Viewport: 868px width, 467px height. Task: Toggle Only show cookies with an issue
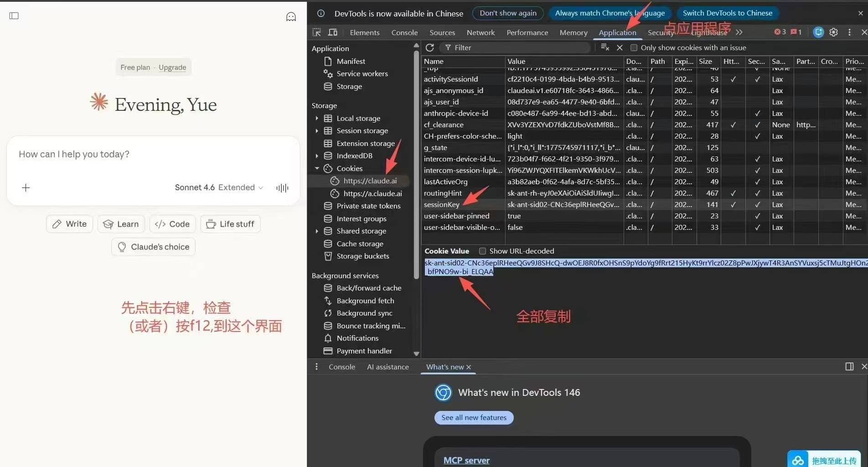coord(634,47)
